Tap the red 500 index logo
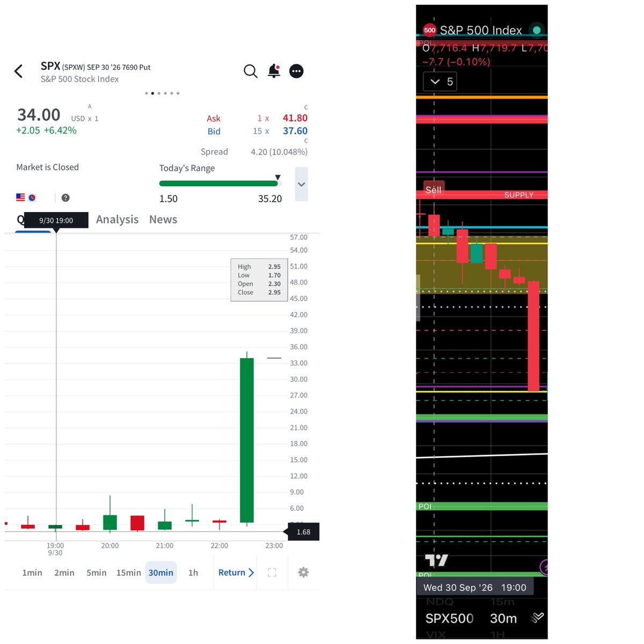 click(429, 31)
